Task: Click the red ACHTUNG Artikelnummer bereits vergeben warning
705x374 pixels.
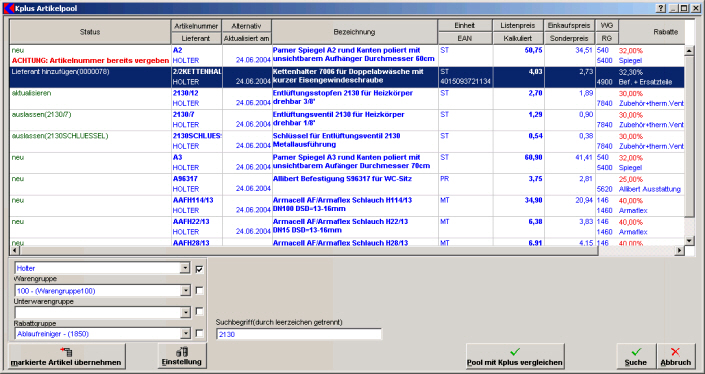Action: coord(89,60)
